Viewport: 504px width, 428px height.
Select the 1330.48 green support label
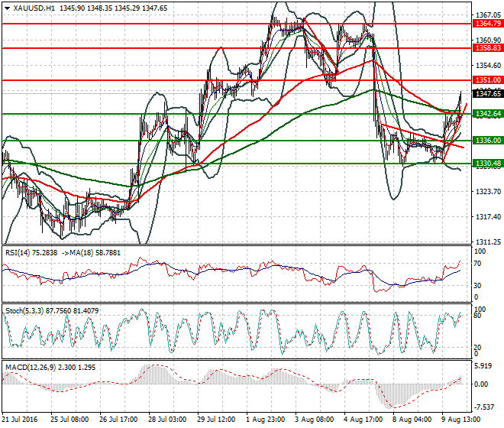488,163
